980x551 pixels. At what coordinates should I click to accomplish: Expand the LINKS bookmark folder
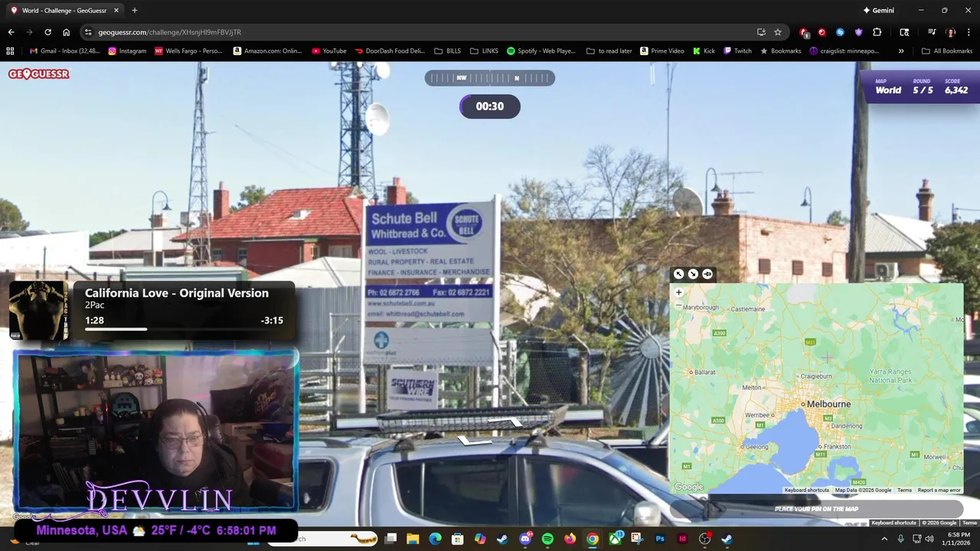(x=484, y=51)
